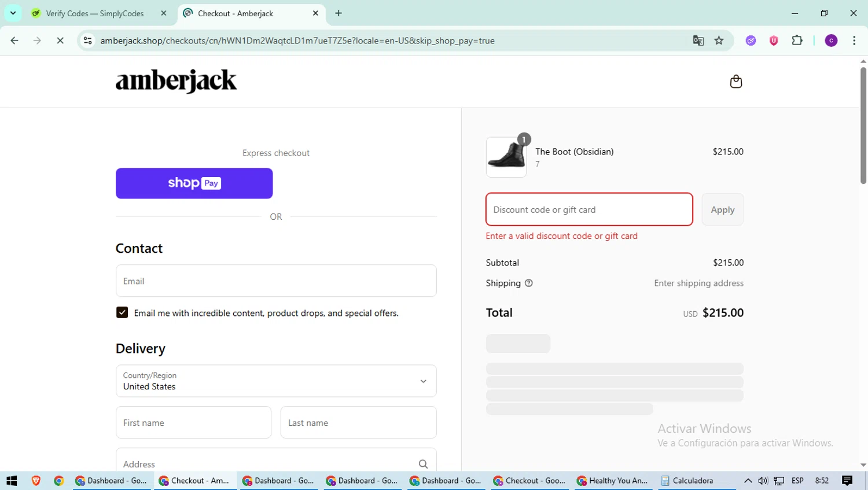Click the Last name field

coord(358,422)
